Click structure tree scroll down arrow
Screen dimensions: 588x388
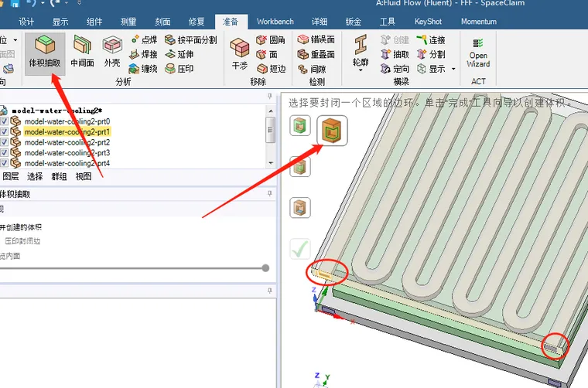270,163
